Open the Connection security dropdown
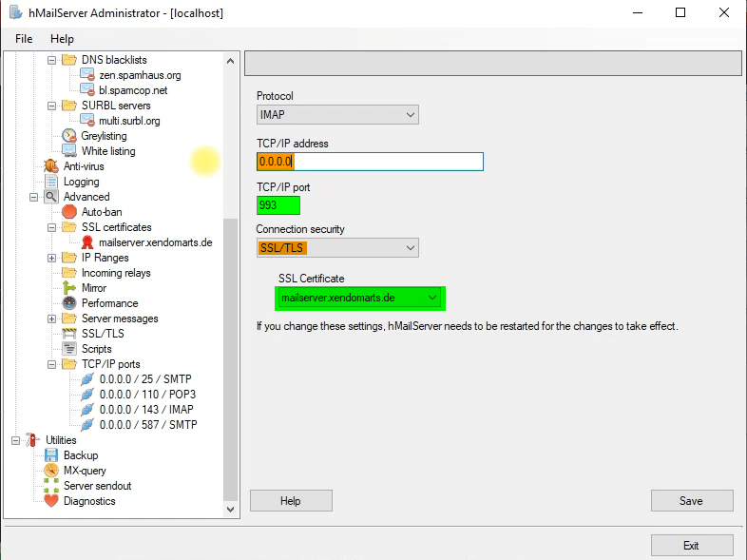 click(x=337, y=248)
